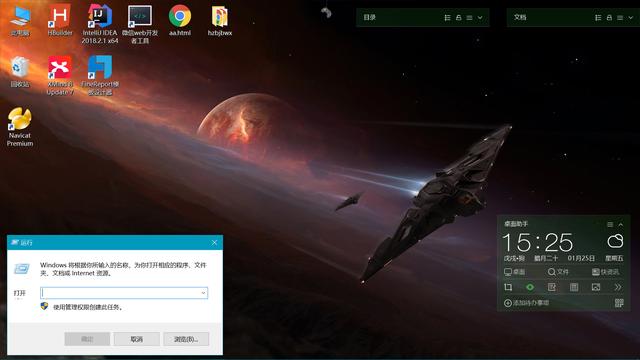Screen dimensions: 640x360
Task: Launch the FineReport designer shortcut
Action: [x=100, y=76]
